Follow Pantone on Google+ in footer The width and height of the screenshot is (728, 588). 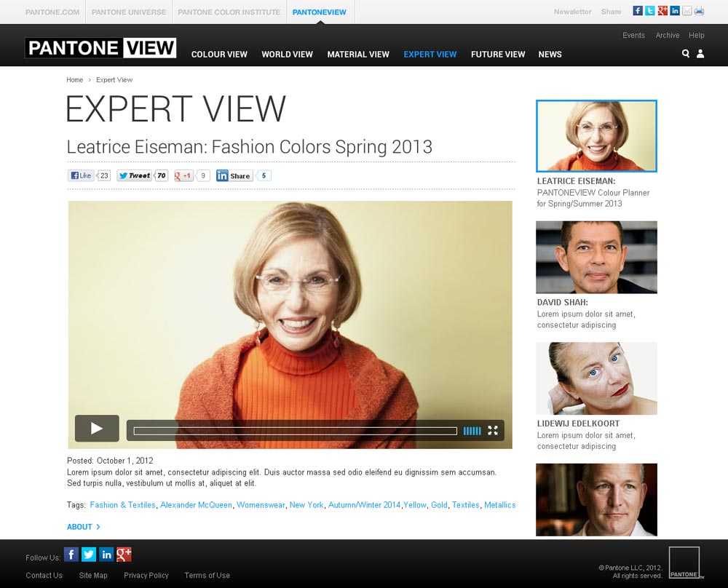pos(124,554)
